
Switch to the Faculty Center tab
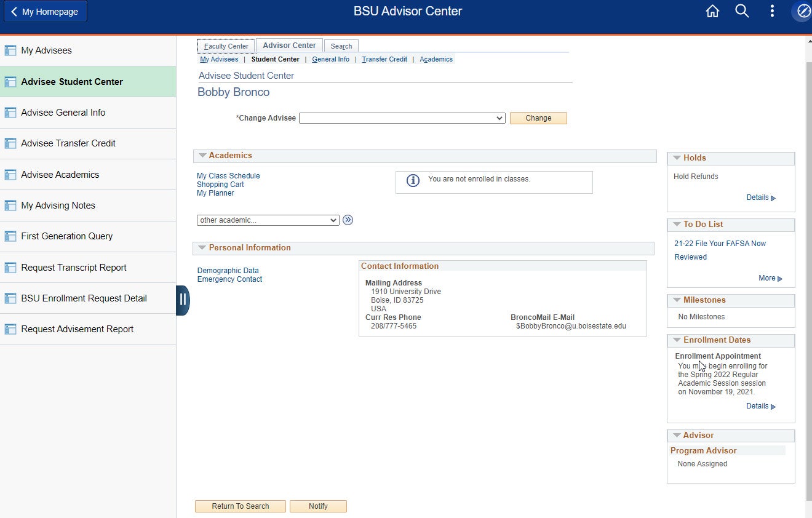226,46
